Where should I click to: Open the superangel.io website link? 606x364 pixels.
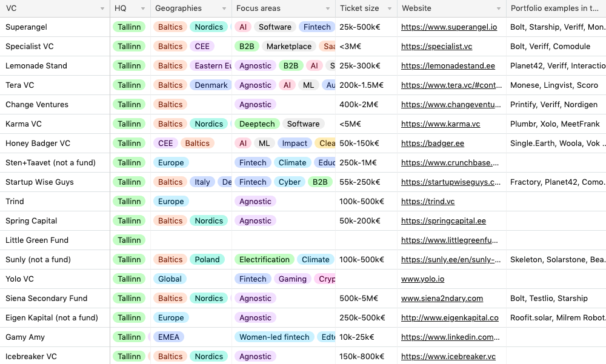pyautogui.click(x=449, y=27)
